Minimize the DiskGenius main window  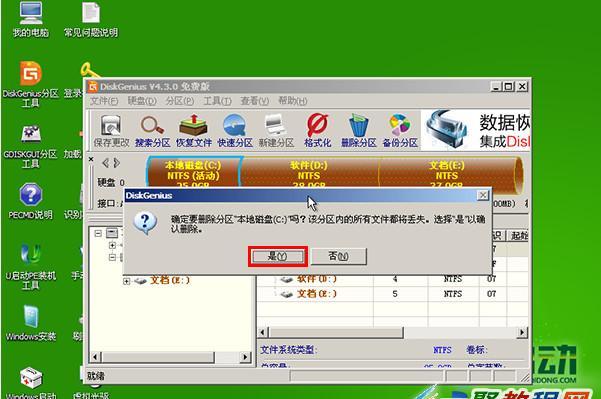pos(496,87)
